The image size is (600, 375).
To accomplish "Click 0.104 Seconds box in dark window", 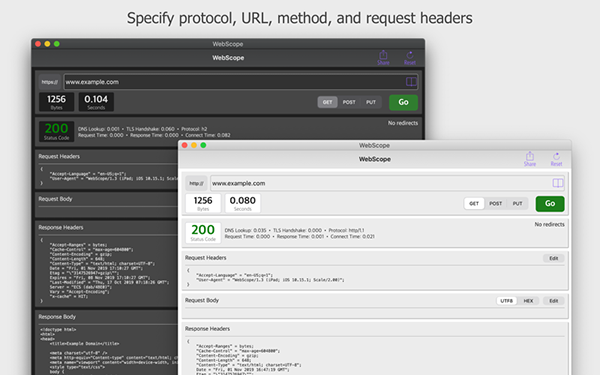I will click(x=96, y=102).
